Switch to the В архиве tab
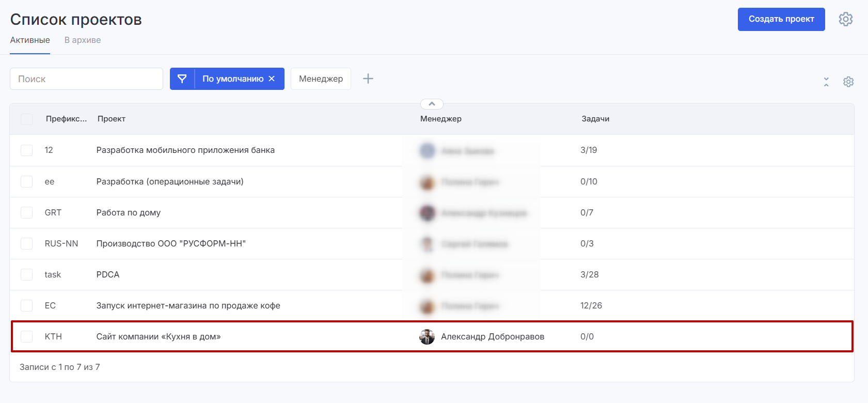The width and height of the screenshot is (868, 403). [x=83, y=40]
